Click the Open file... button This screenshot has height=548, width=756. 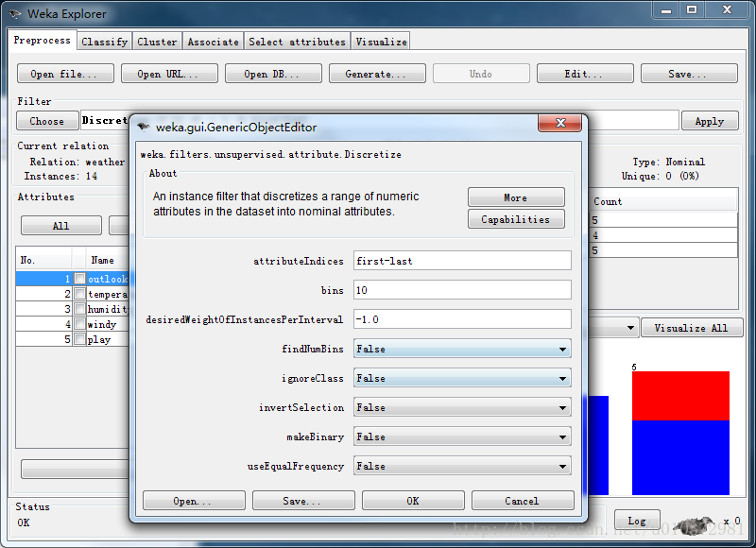point(65,74)
